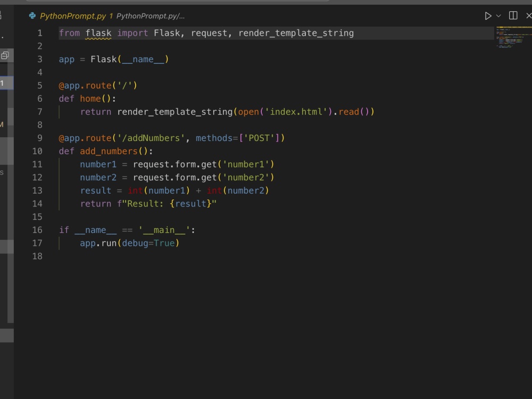532x399 pixels.
Task: Click 'app.run' on line 17
Action: 98,243
